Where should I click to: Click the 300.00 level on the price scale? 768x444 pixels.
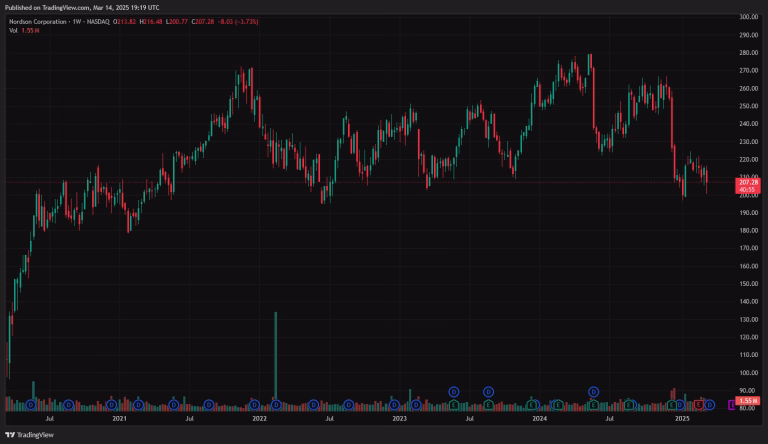[x=747, y=17]
